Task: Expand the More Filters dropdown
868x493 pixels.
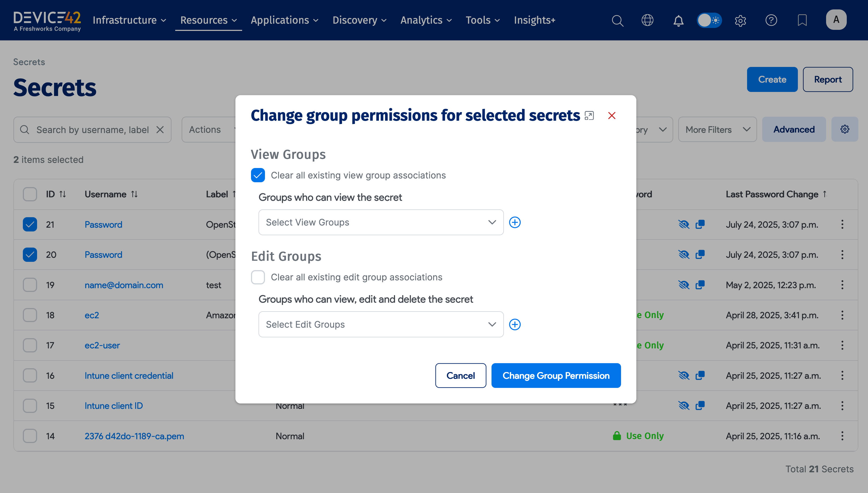Action: (718, 130)
